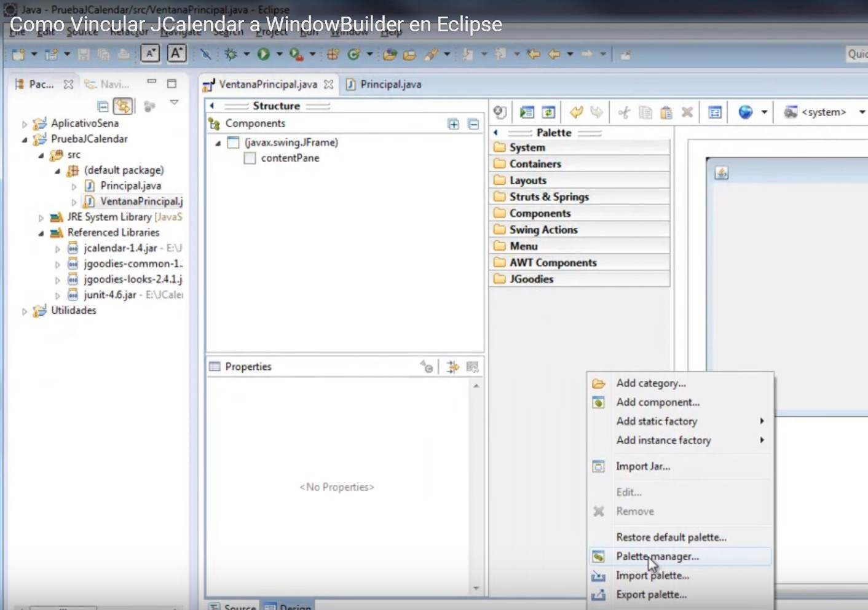Viewport: 868px width, 610px height.
Task: Select contentPane in Components tree
Action: [290, 158]
